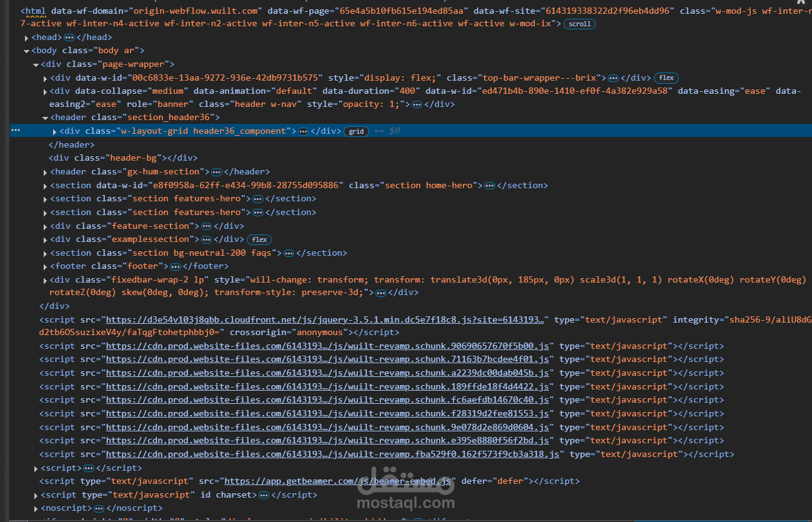The width and height of the screenshot is (812, 522).
Task: Select the html data-wf-domain attribute value
Action: tap(197, 11)
